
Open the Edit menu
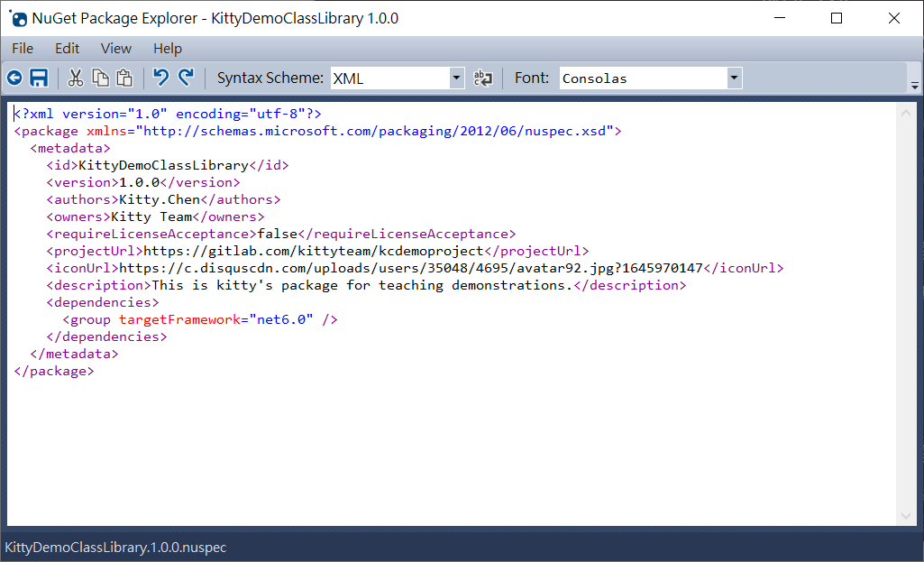click(68, 49)
